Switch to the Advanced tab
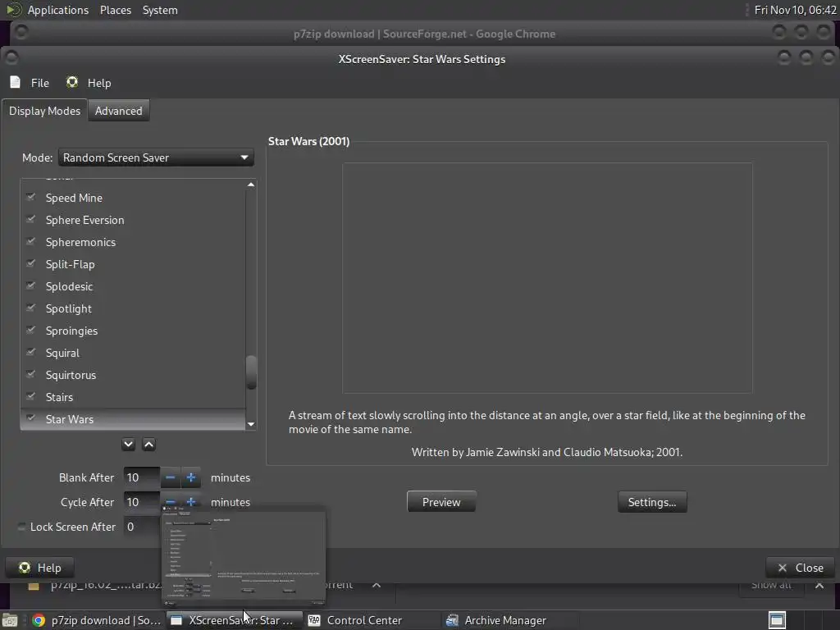The height and width of the screenshot is (630, 840). pyautogui.click(x=118, y=111)
